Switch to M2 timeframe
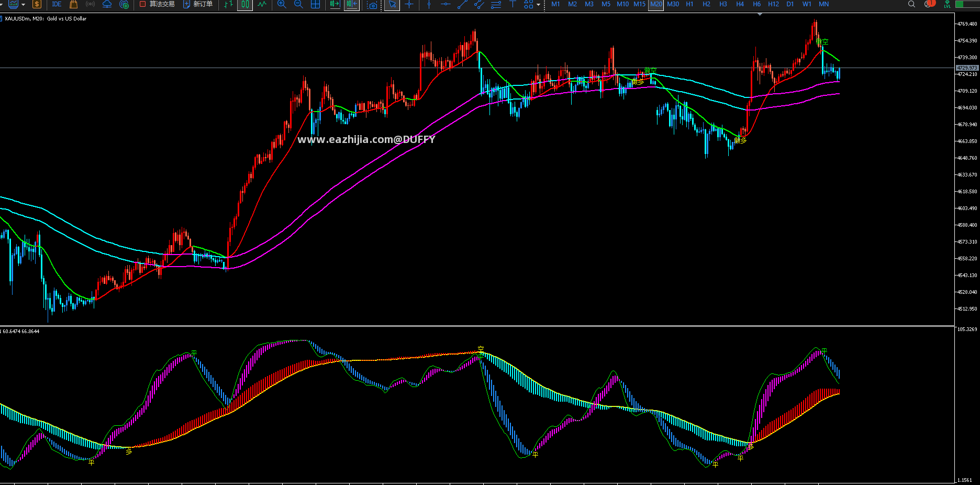 tap(572, 4)
